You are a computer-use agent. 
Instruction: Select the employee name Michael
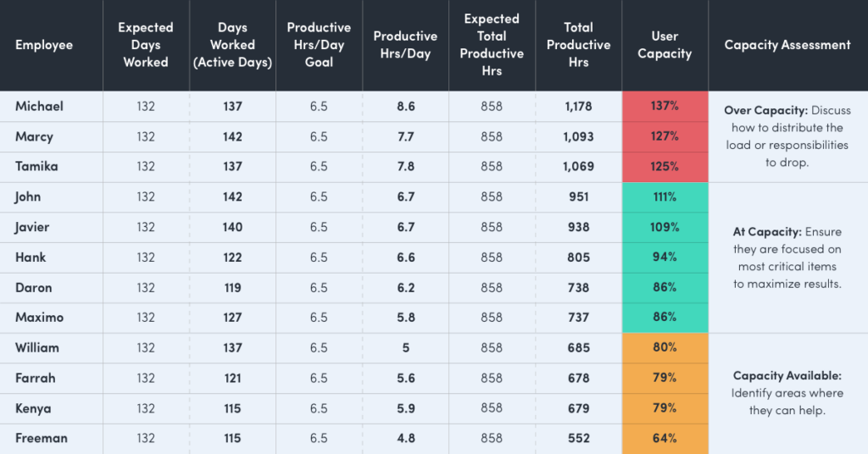(39, 106)
